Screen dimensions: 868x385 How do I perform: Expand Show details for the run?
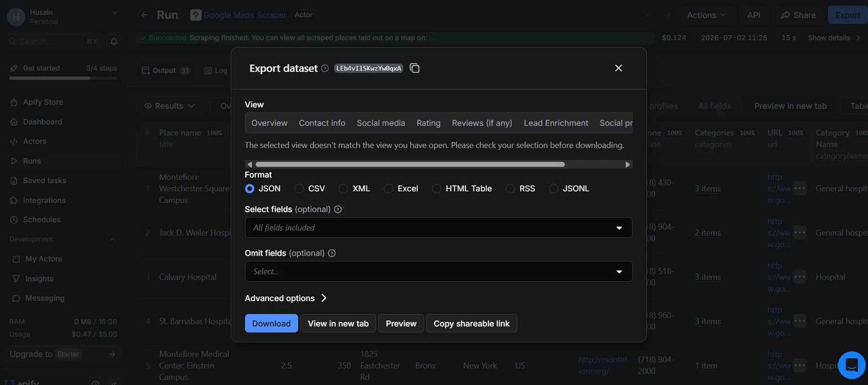pos(834,38)
